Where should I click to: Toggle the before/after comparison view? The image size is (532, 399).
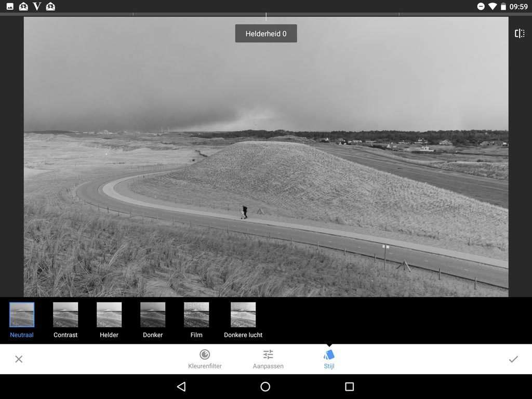520,33
